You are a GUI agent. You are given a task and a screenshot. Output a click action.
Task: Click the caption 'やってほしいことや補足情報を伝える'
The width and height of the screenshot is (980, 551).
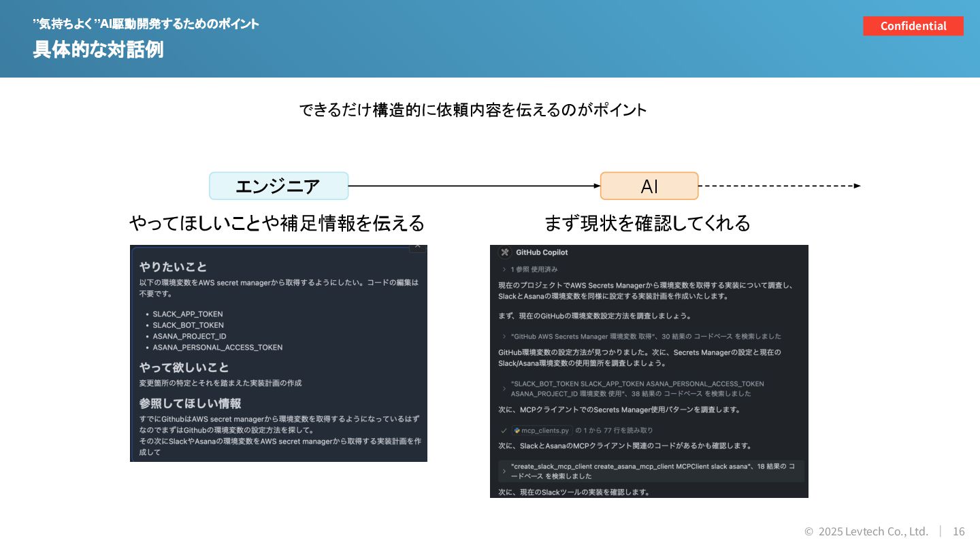[x=277, y=222]
